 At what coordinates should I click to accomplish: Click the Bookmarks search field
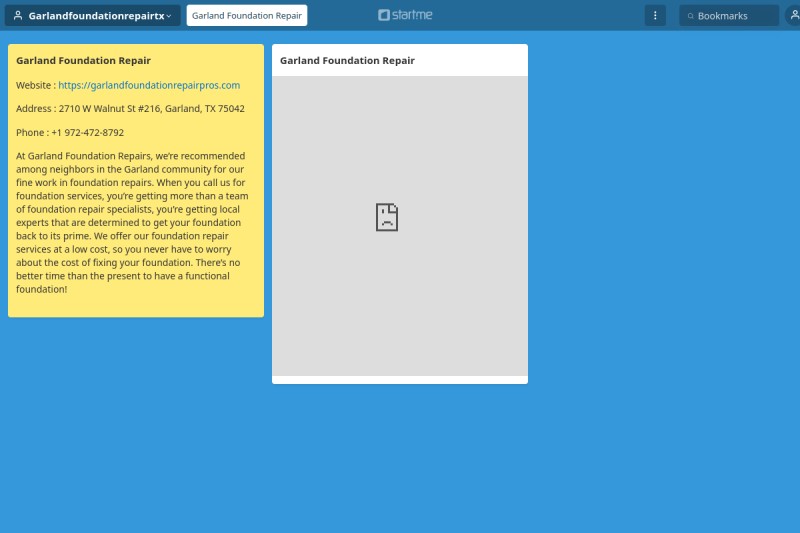pyautogui.click(x=729, y=16)
